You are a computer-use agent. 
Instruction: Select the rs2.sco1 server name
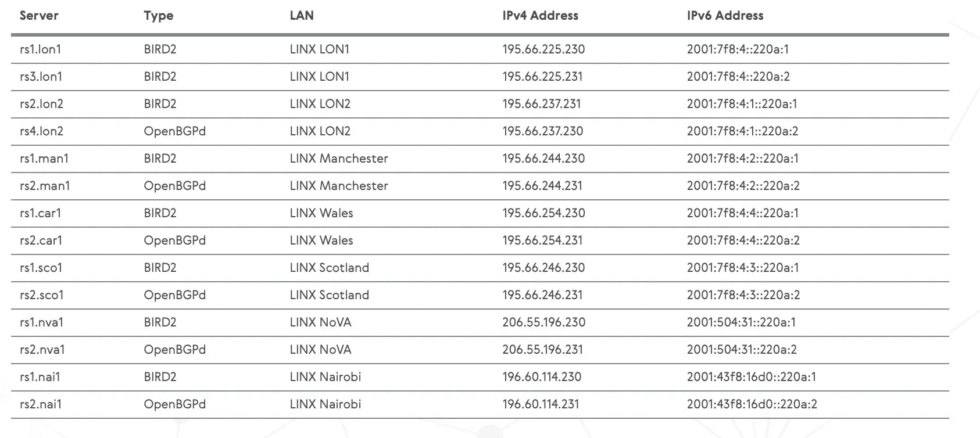click(x=41, y=295)
